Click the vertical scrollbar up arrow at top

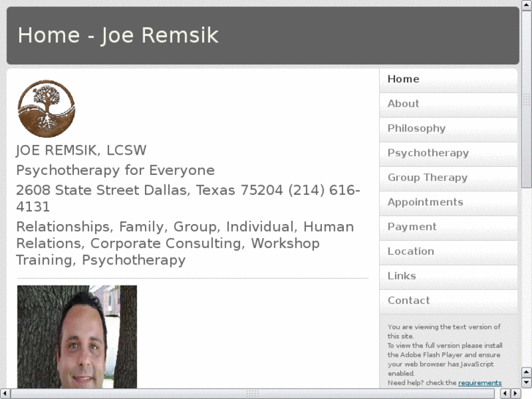[x=526, y=4]
